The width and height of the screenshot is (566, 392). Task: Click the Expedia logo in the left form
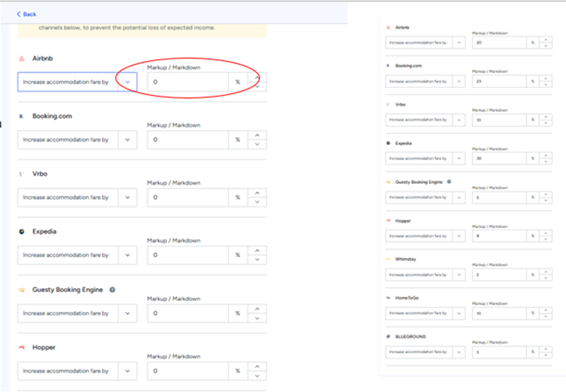(22, 232)
